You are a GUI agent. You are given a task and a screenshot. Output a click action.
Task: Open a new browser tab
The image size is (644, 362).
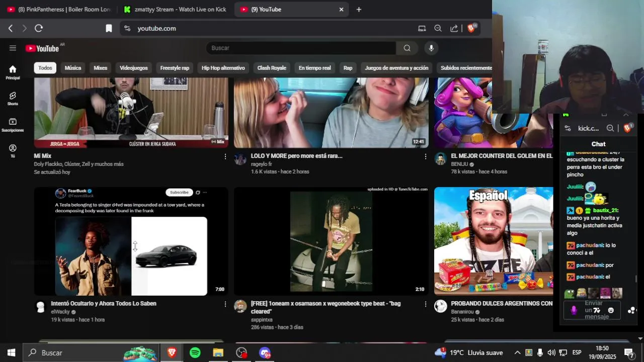pyautogui.click(x=359, y=10)
